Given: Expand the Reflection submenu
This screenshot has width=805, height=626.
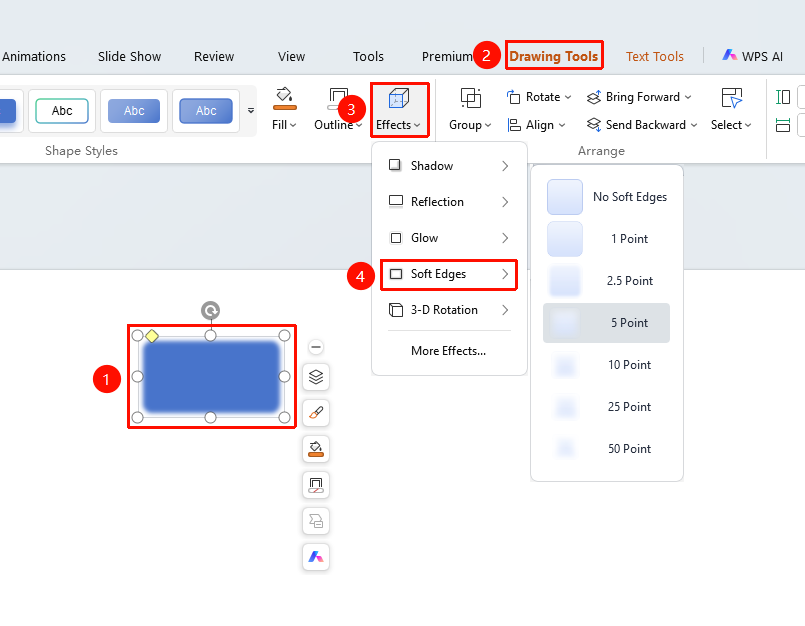Looking at the screenshot, I should click(449, 201).
